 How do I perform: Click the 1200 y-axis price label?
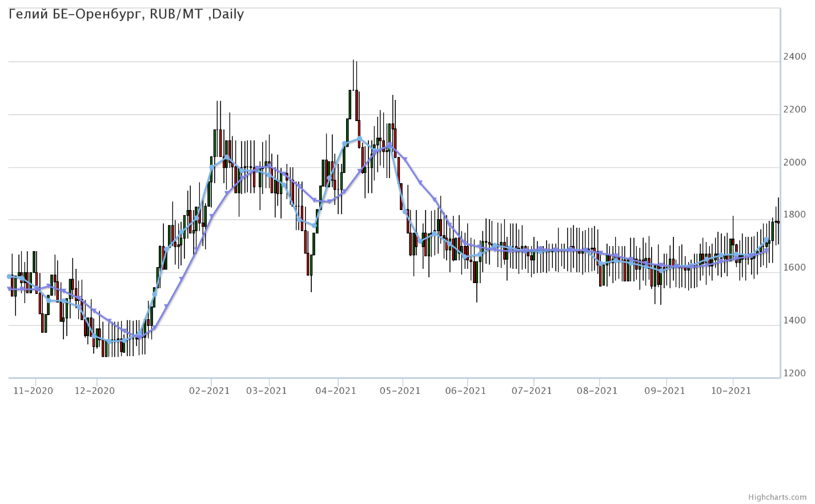click(795, 373)
